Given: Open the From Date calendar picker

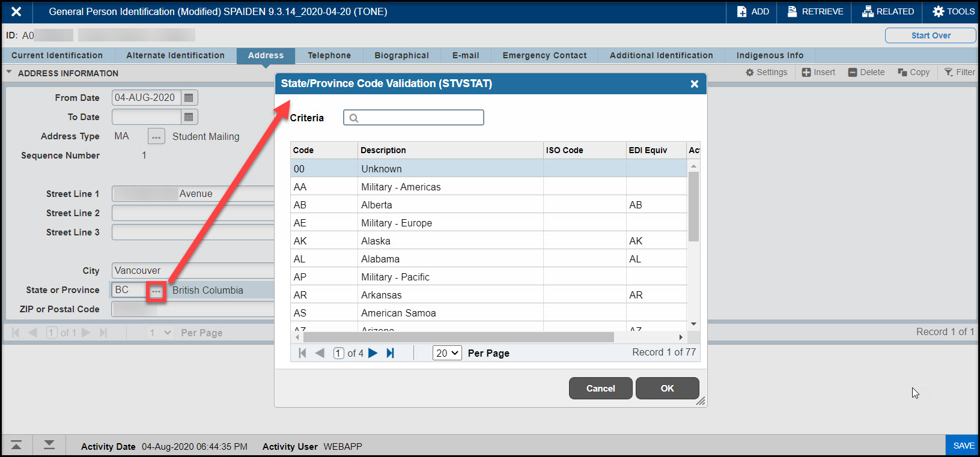Looking at the screenshot, I should click(x=189, y=98).
